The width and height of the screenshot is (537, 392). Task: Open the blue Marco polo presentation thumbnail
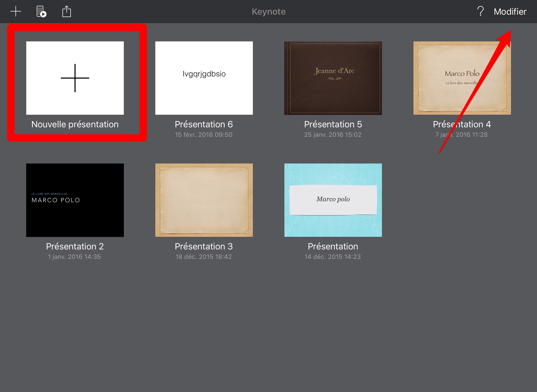(333, 200)
